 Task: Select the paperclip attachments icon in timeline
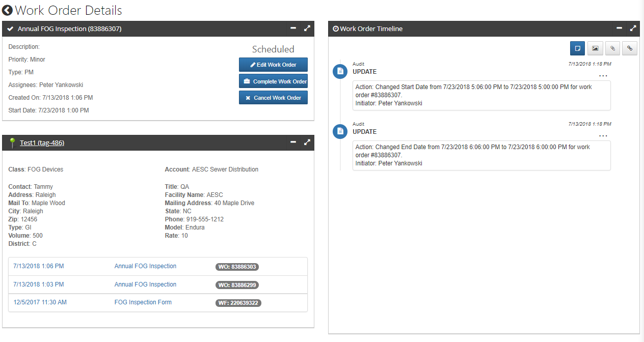tap(612, 48)
